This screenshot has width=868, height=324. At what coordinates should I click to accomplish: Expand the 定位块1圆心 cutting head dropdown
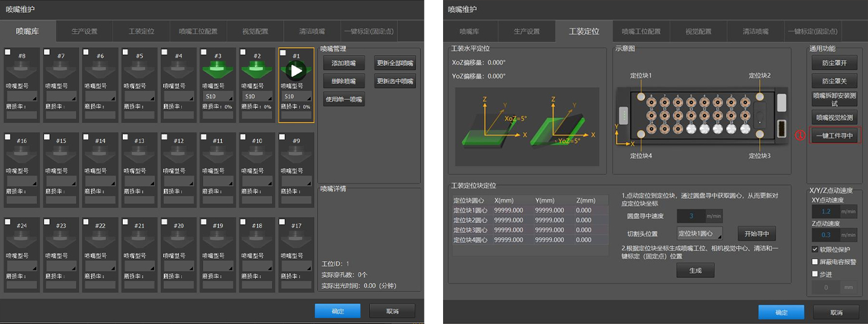click(699, 233)
